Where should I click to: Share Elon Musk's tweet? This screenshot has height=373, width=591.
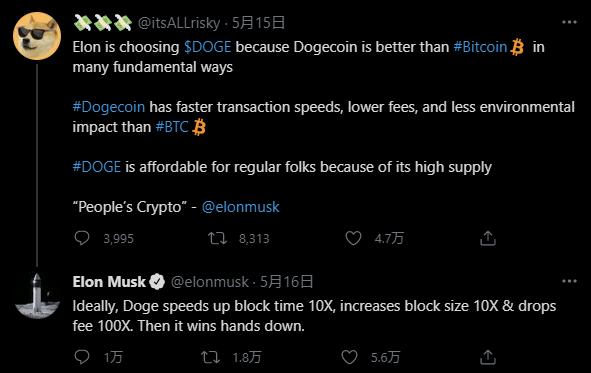click(x=488, y=357)
